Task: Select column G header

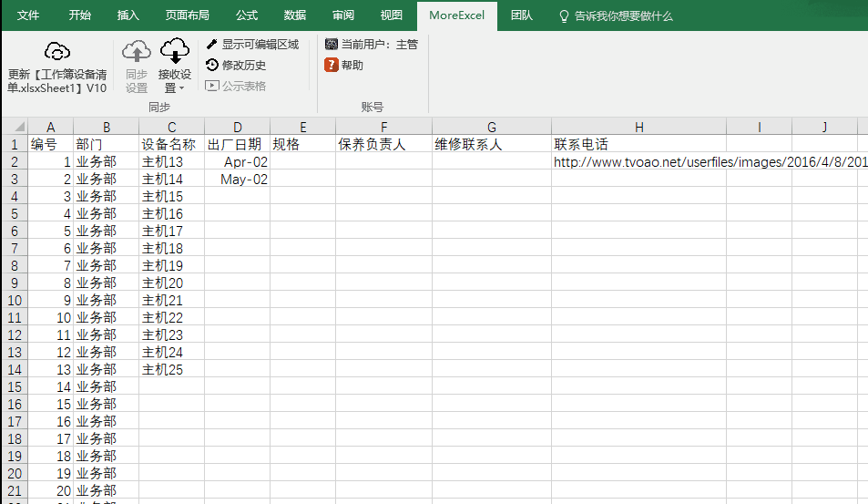Action: [492, 127]
